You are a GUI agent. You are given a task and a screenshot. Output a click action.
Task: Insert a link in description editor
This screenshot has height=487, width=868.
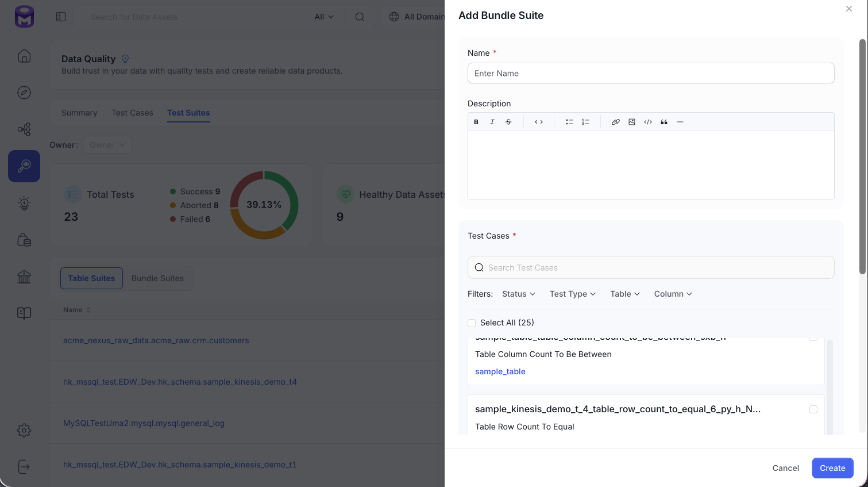tap(616, 122)
